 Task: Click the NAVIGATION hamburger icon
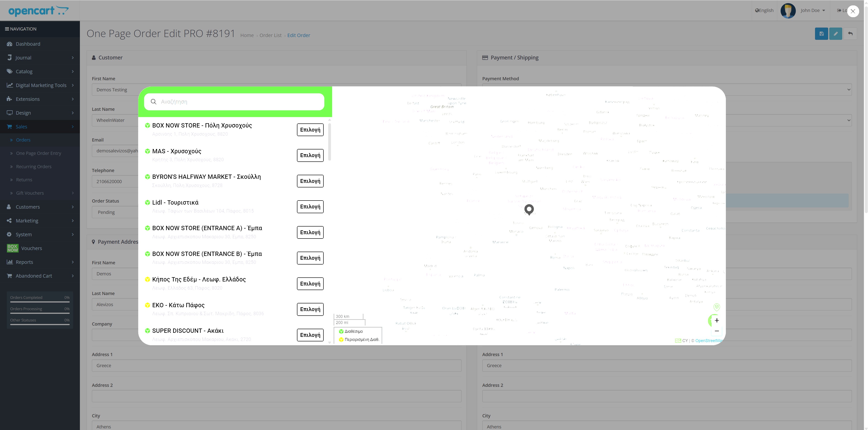7,29
